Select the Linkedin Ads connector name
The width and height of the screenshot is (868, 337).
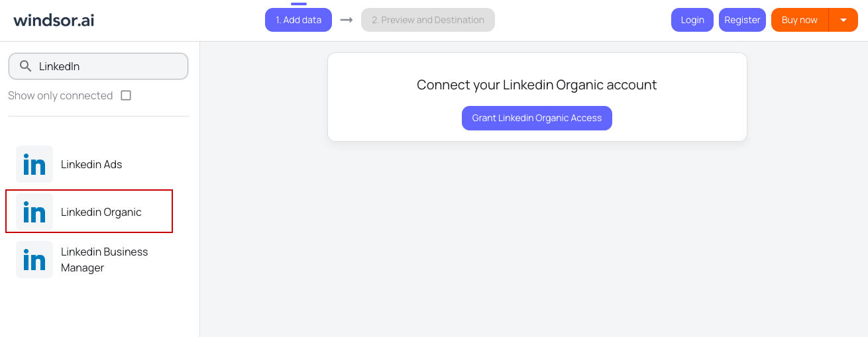point(91,164)
